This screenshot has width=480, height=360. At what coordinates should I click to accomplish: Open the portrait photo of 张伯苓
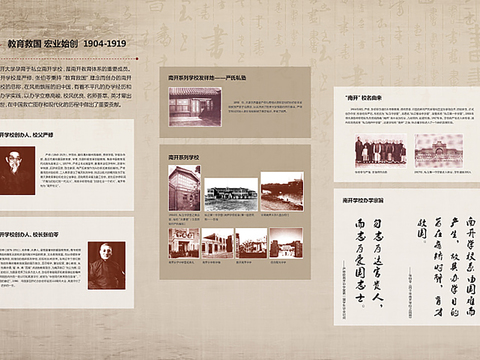pos(107,265)
